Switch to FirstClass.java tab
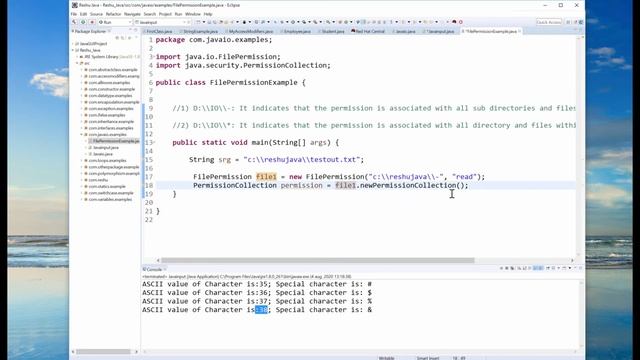The height and width of the screenshot is (360, 640). [159, 31]
